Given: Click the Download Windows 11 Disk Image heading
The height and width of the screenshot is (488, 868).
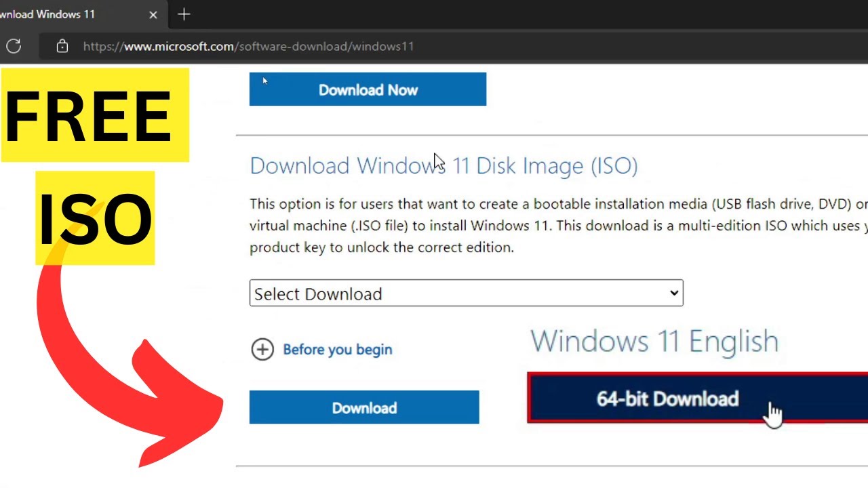Looking at the screenshot, I should click(443, 166).
